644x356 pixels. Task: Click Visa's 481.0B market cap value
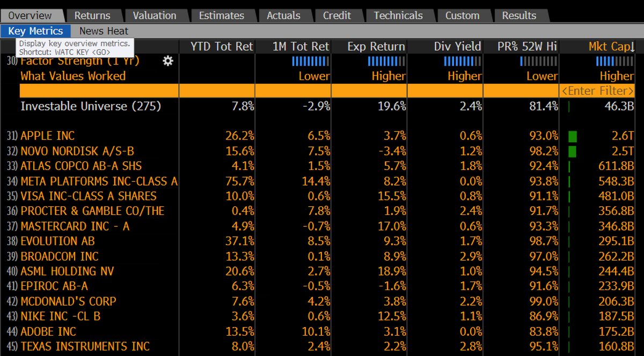point(617,196)
